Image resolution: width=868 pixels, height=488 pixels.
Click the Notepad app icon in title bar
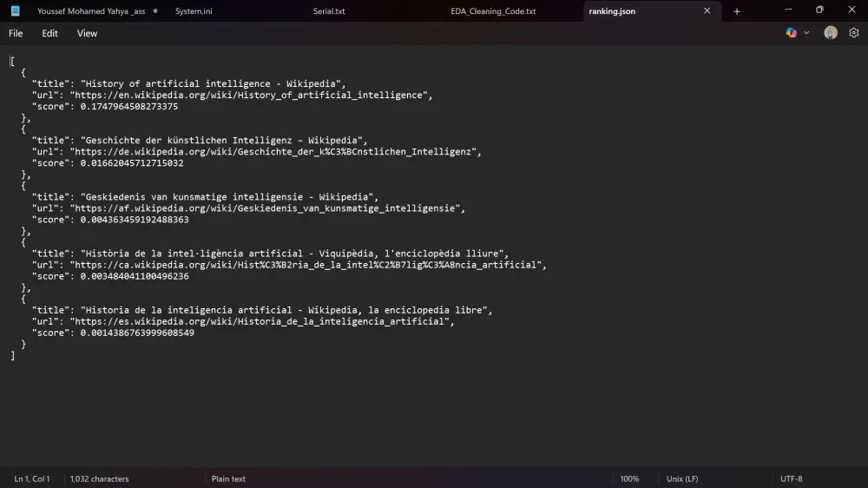tap(15, 10)
